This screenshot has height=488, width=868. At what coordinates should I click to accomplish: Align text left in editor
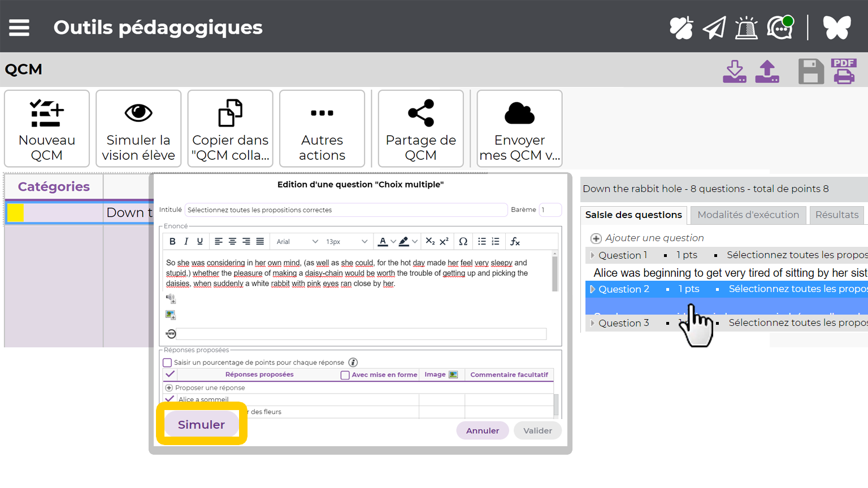coord(219,241)
